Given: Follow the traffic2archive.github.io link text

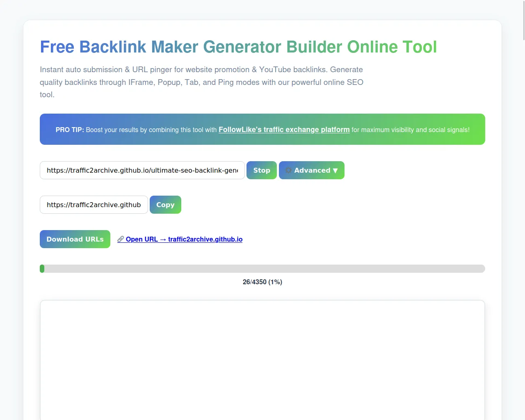Looking at the screenshot, I should click(x=205, y=239).
